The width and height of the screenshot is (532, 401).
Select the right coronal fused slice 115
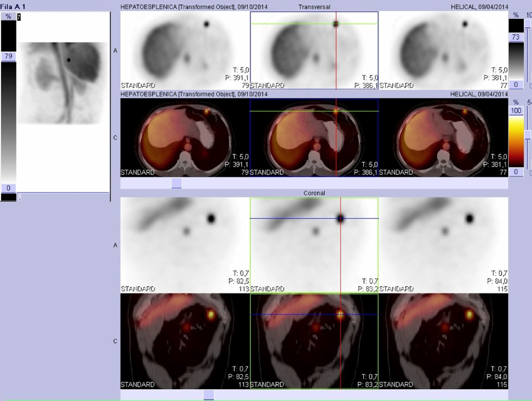point(443,341)
